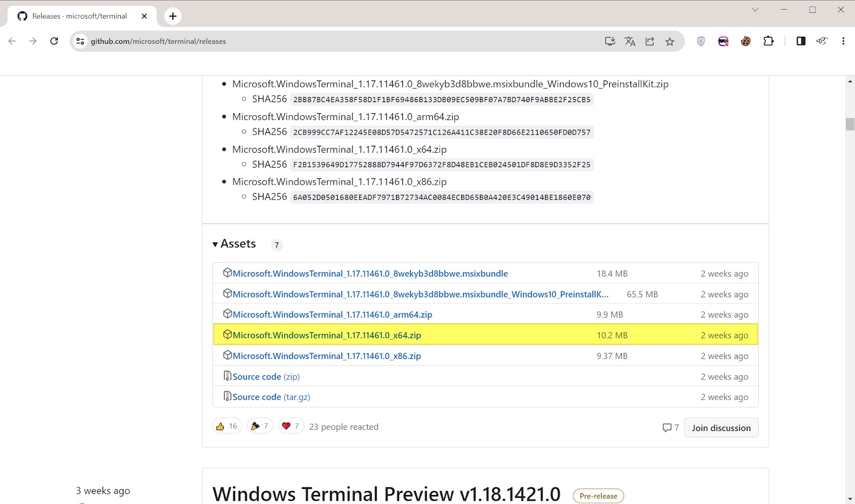Open the Extensions puzzle piece menu

pos(768,41)
